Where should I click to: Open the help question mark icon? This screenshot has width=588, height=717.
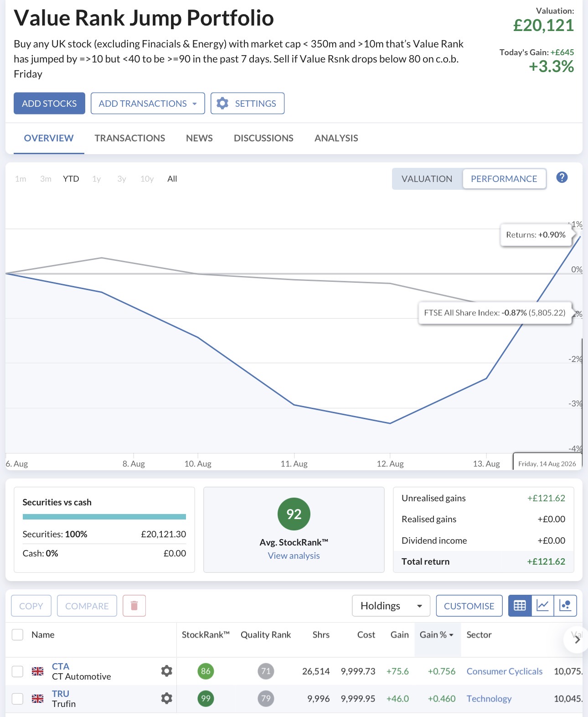tap(562, 177)
